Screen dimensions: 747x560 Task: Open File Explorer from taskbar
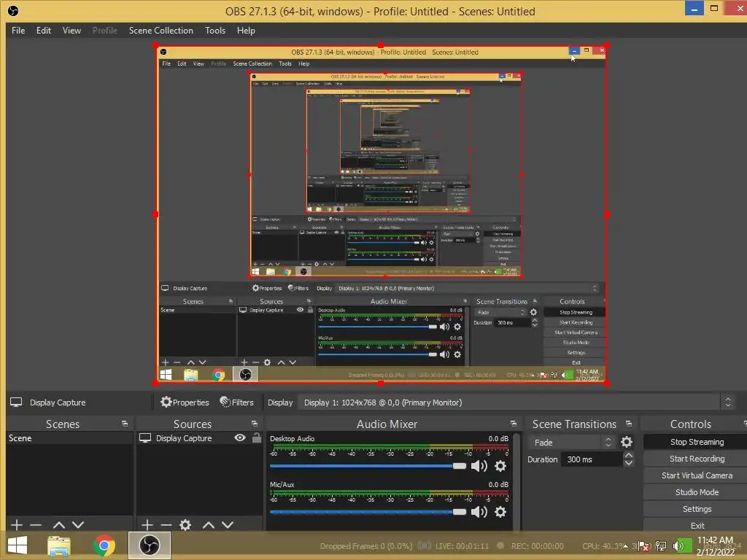click(x=59, y=545)
